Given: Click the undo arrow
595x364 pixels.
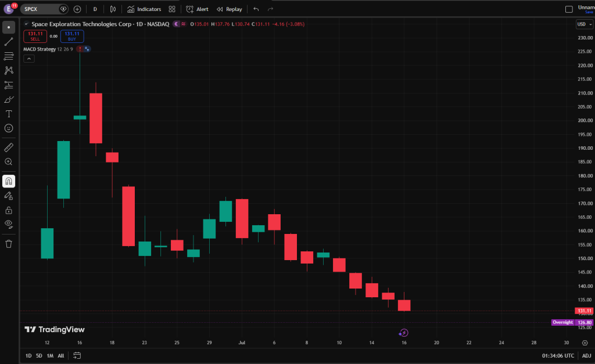Looking at the screenshot, I should point(256,9).
